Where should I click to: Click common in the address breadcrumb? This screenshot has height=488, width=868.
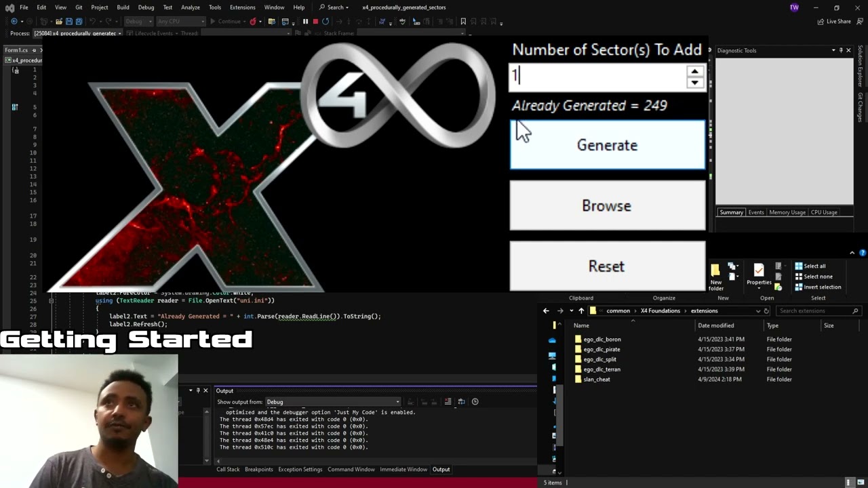point(618,311)
